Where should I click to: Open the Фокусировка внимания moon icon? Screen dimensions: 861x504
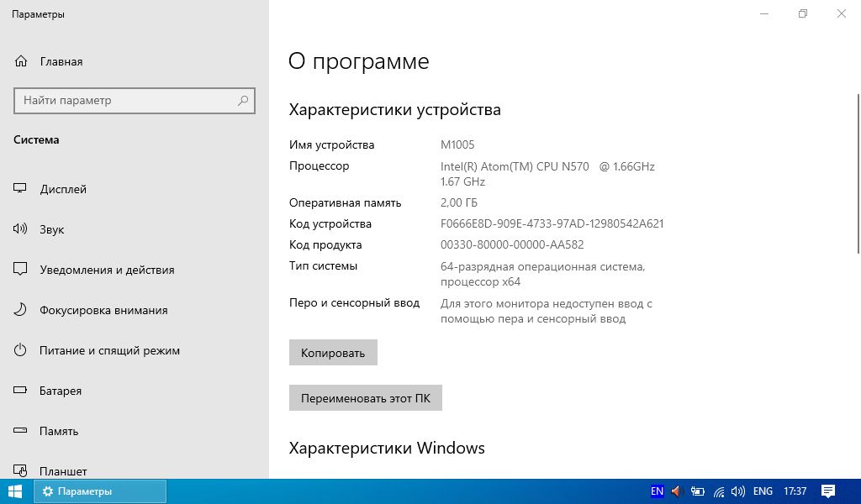pyautogui.click(x=20, y=310)
